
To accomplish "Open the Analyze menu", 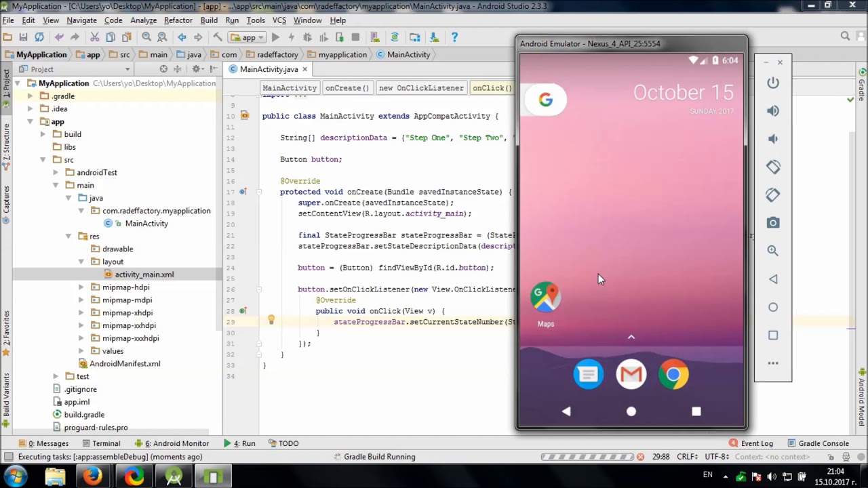I will pyautogui.click(x=143, y=20).
